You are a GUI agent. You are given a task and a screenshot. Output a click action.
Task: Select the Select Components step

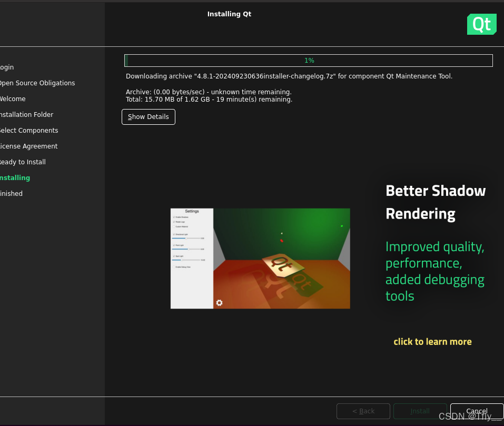(29, 130)
